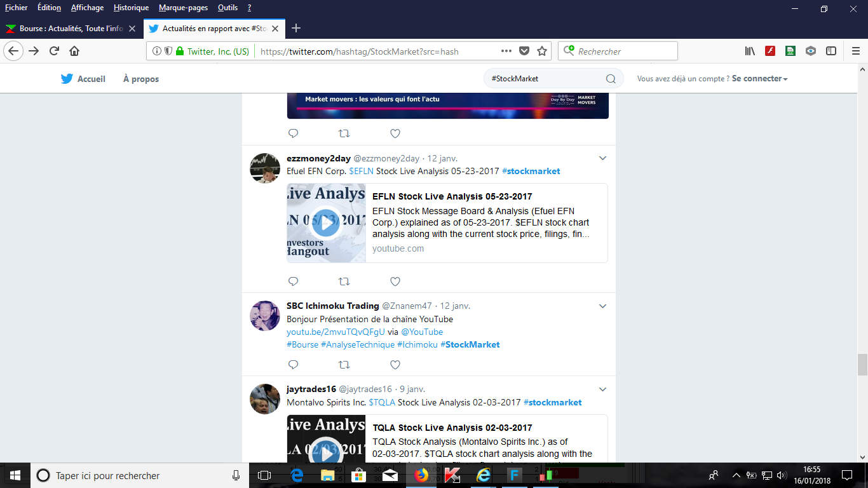Image resolution: width=868 pixels, height=488 pixels.
Task: View site info icon in address bar
Action: coord(157,51)
